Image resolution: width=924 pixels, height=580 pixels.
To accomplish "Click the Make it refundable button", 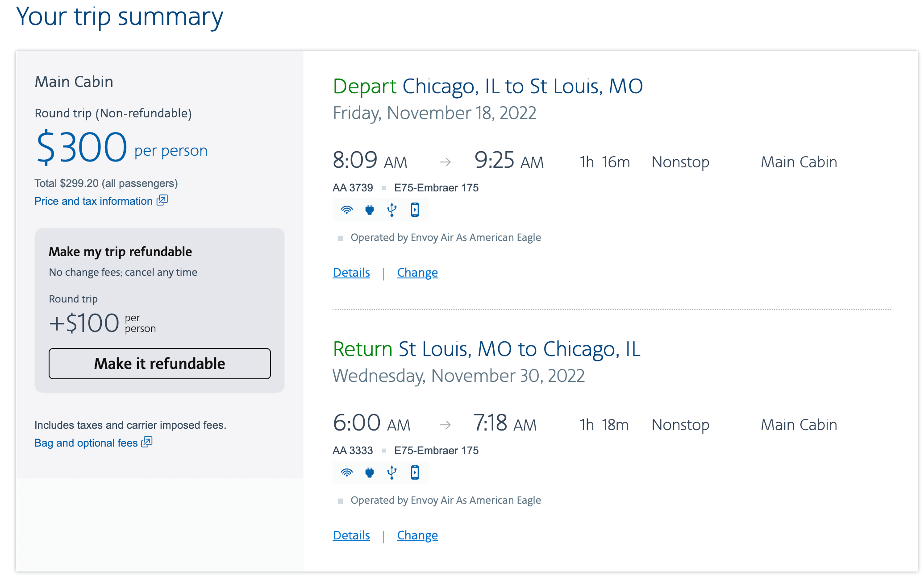I will (x=159, y=363).
